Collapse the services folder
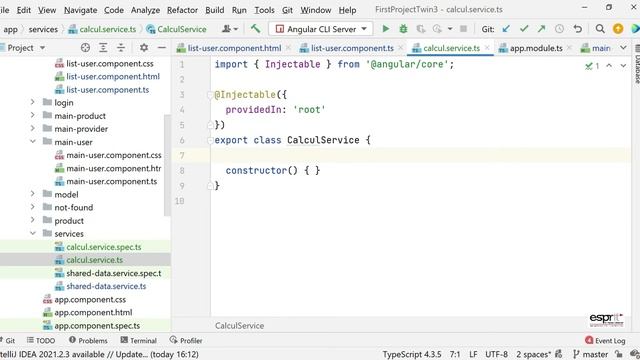This screenshot has height=360, width=640. click(x=33, y=233)
